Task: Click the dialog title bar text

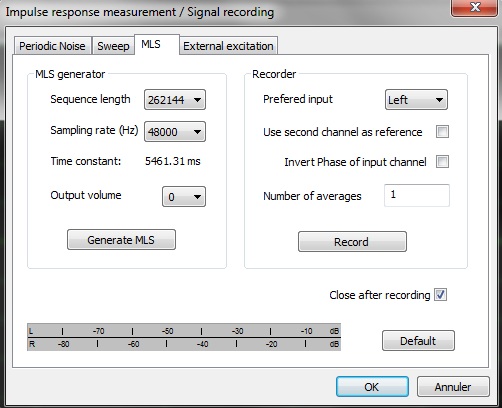Action: pyautogui.click(x=140, y=12)
